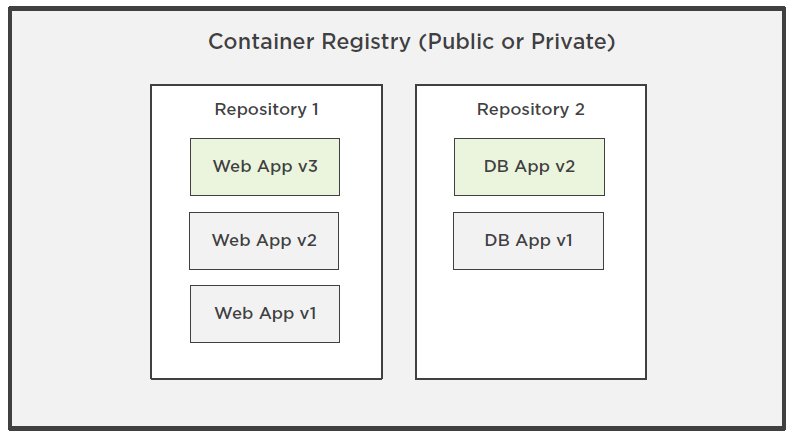Viewport: 794px width, 438px height.
Task: Click the number "1" in Repository 1 heading
Action: click(314, 110)
